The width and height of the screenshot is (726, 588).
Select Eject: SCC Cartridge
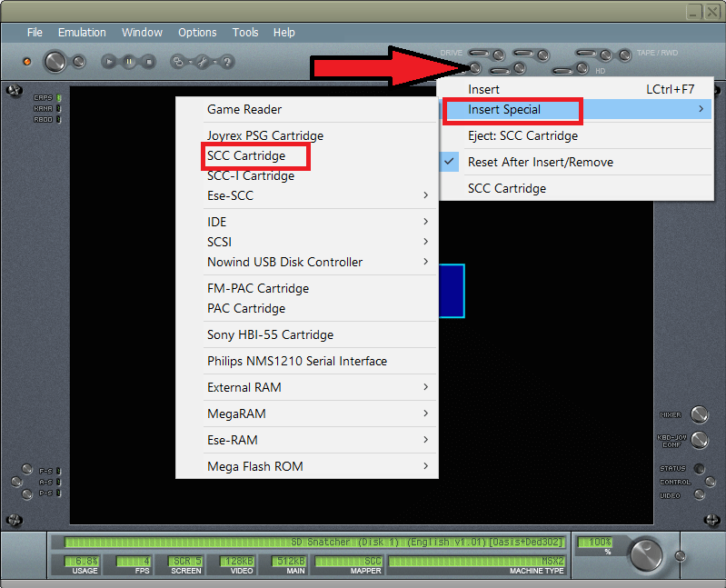coord(522,135)
